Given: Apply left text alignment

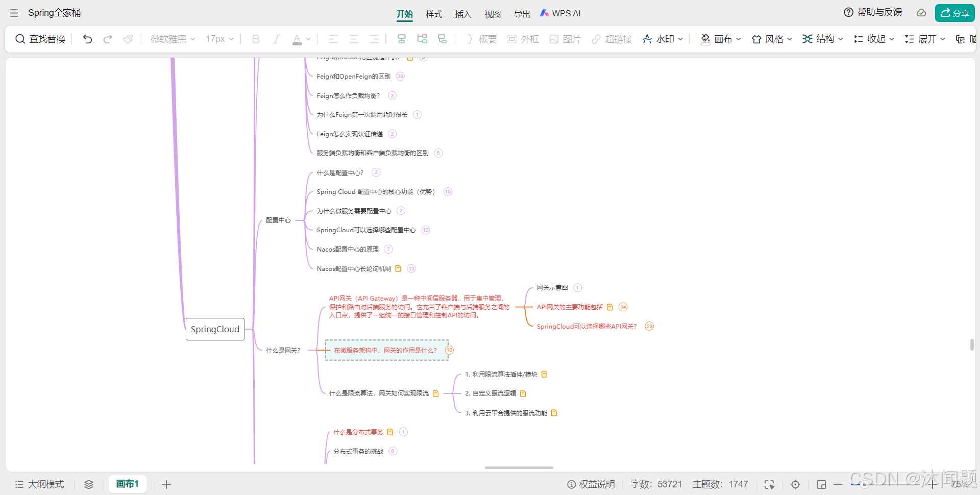Looking at the screenshot, I should pyautogui.click(x=333, y=39).
